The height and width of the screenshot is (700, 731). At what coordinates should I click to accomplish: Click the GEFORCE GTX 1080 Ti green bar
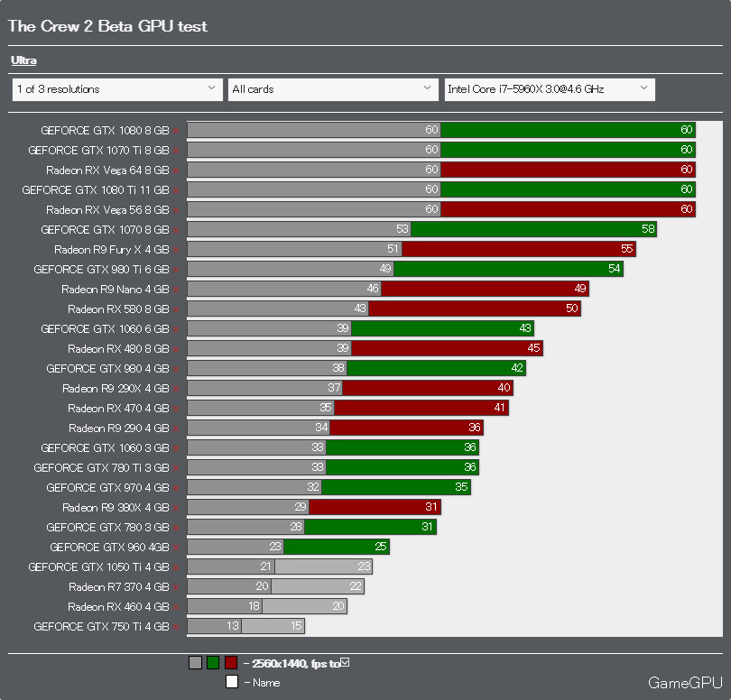tap(568, 189)
